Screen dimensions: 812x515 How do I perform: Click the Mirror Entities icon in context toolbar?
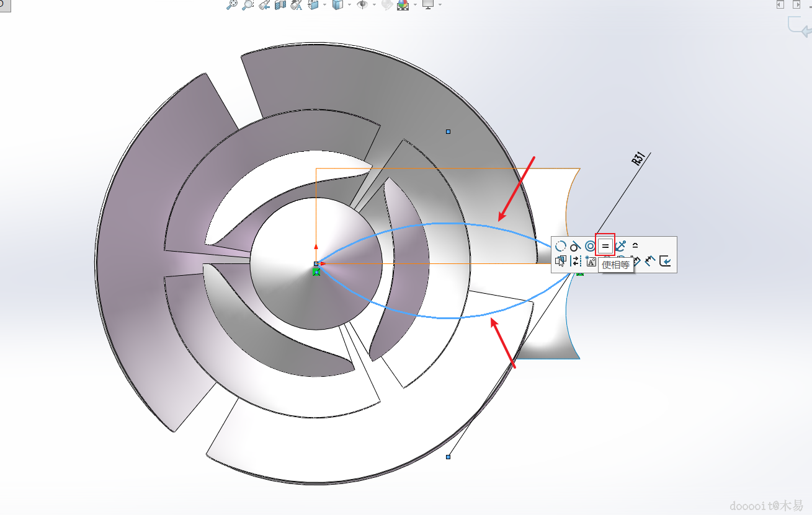[x=576, y=262]
